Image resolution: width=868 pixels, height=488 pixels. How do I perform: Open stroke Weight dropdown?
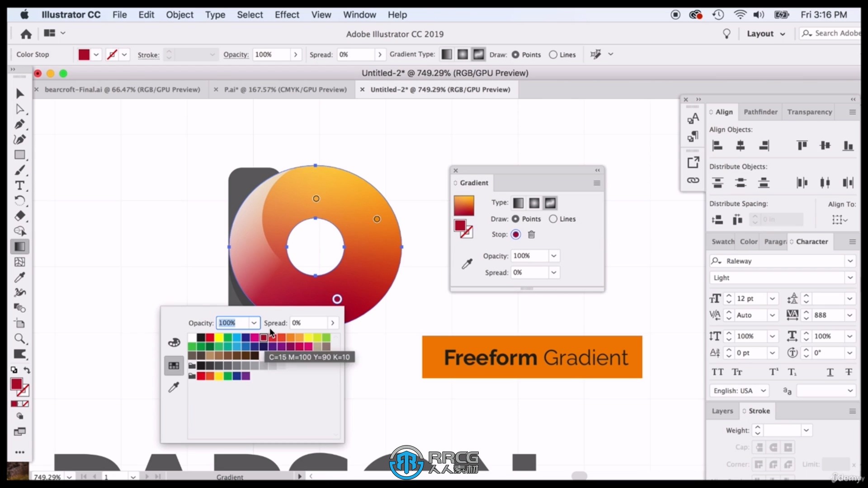tap(806, 430)
